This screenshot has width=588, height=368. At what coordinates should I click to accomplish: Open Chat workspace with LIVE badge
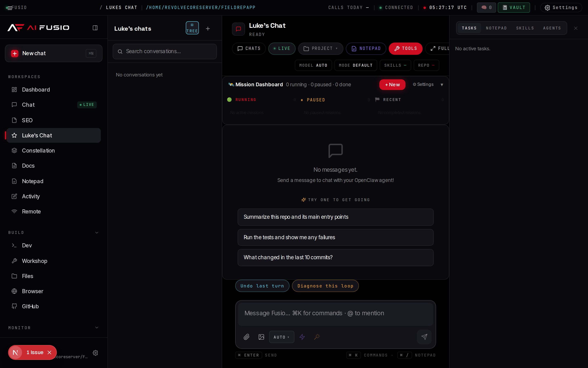[53, 105]
